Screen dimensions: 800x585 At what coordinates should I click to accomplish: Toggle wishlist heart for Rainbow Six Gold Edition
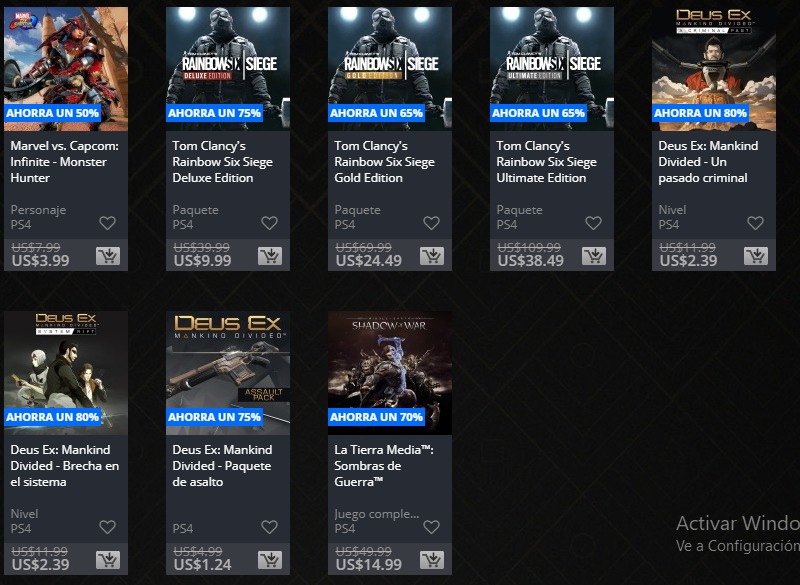[x=431, y=223]
